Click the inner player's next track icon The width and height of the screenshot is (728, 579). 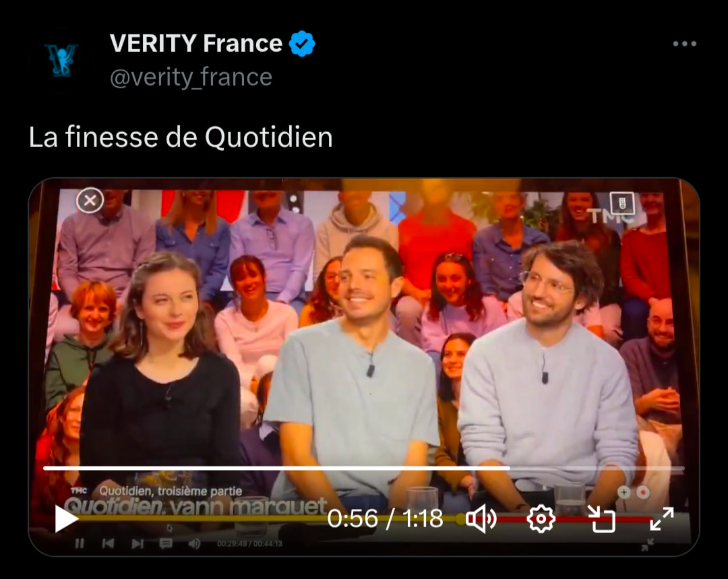click(x=138, y=543)
